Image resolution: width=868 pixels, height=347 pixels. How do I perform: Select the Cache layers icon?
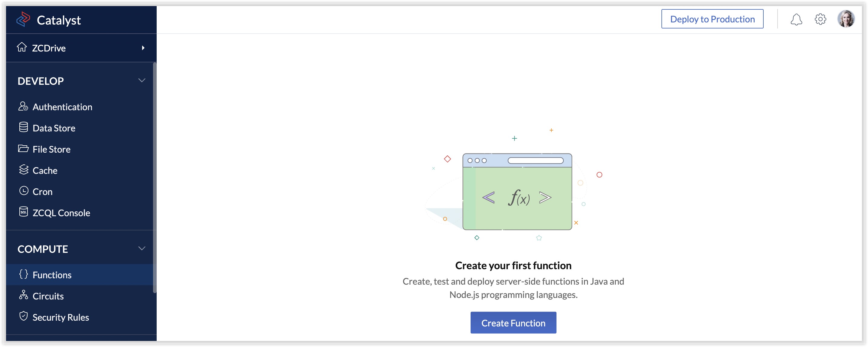[x=23, y=170]
